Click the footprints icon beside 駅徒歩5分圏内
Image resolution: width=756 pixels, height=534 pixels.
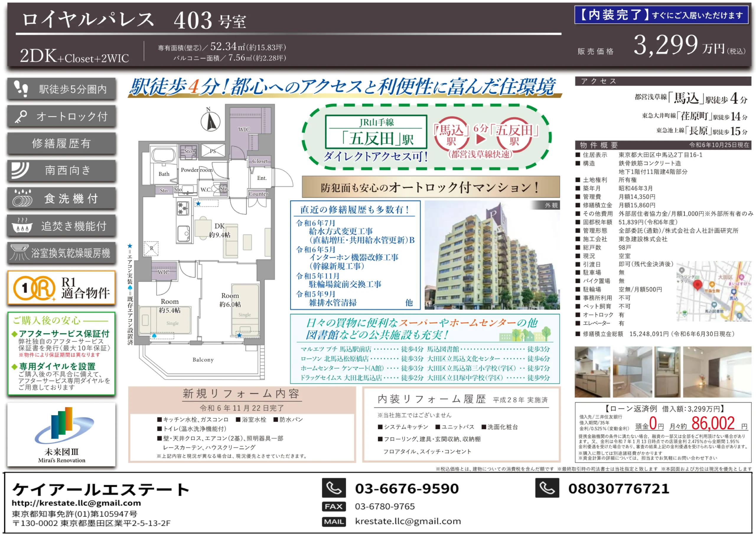[21, 89]
